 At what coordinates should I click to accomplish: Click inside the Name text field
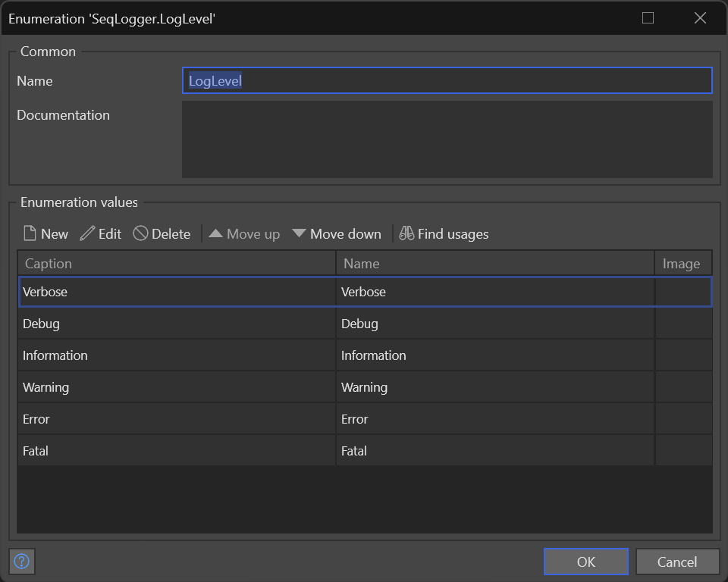447,80
